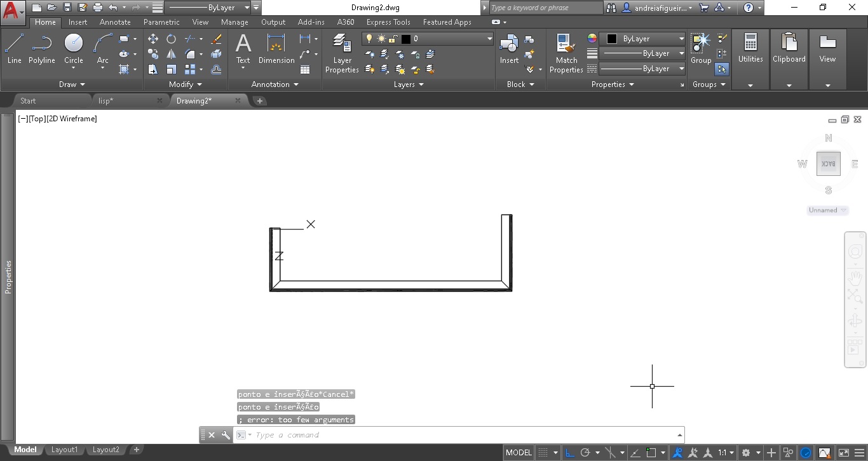The width and height of the screenshot is (868, 461).
Task: Toggle object snap tracking in status bar
Action: click(x=634, y=453)
